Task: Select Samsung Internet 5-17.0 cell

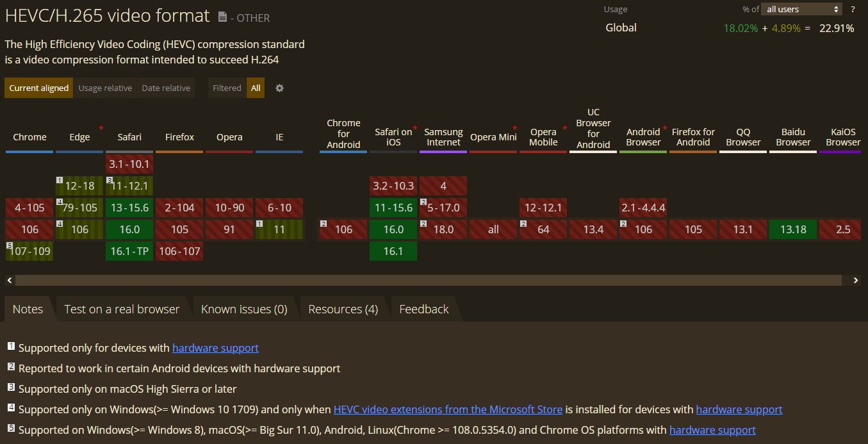Action: point(443,208)
